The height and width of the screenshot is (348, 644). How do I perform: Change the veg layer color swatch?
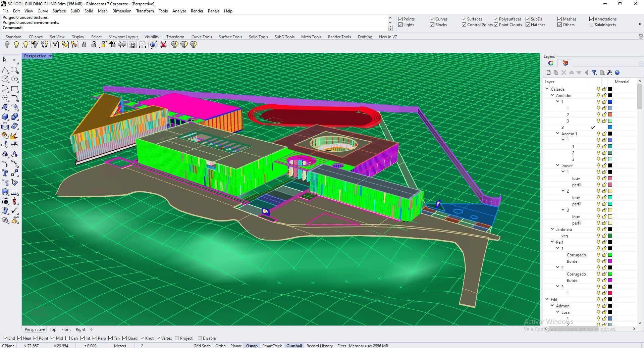(610, 236)
